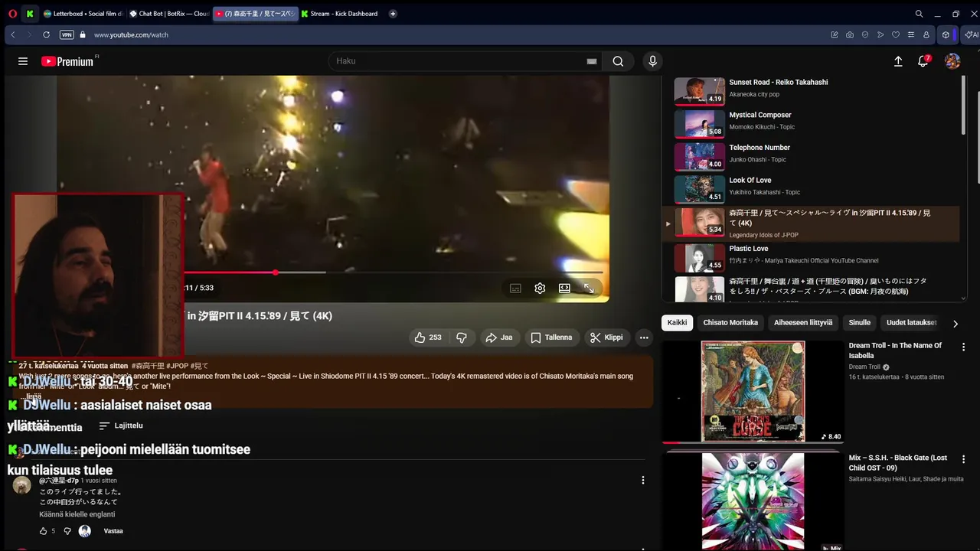Open options for Mix S.S.H. Black Gate

tap(964, 459)
